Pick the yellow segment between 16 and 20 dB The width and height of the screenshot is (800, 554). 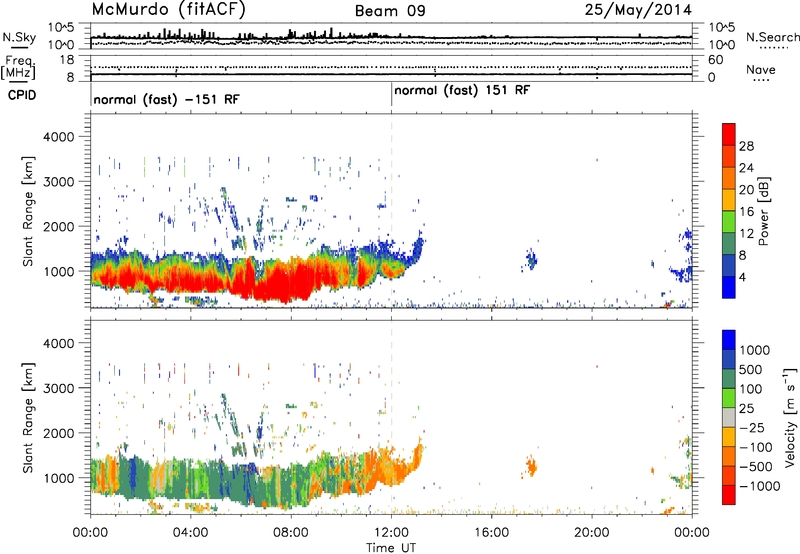[729, 200]
